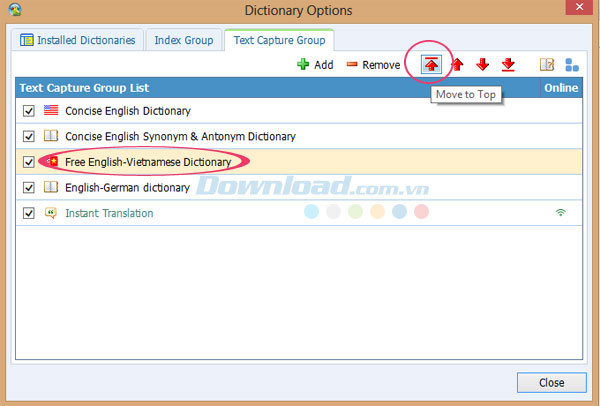Screen dimensions: 600x406
Task: Click the Move to Bottom arrow icon
Action: [508, 65]
